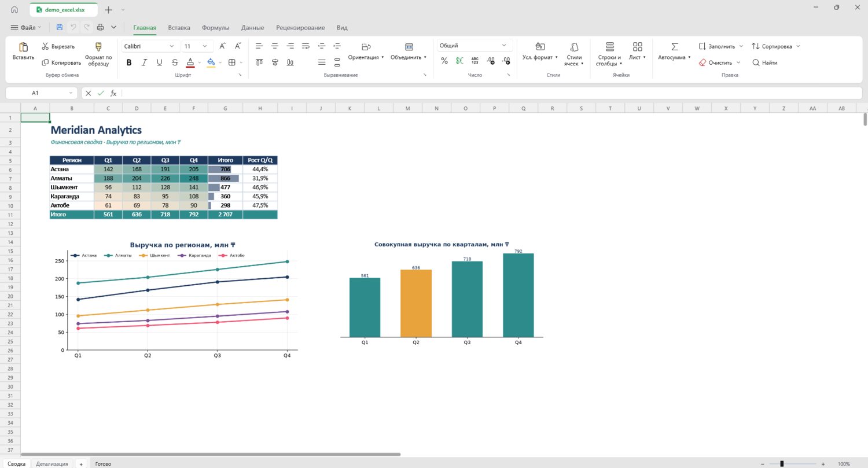Open the Данные ribbon tab
The width and height of the screenshot is (868, 468).
[x=253, y=28]
